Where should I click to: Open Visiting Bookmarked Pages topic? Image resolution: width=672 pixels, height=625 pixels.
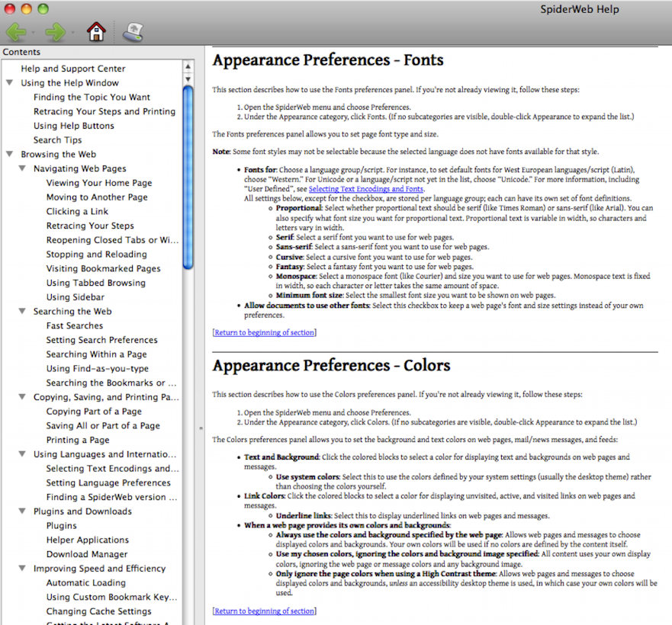click(x=103, y=268)
